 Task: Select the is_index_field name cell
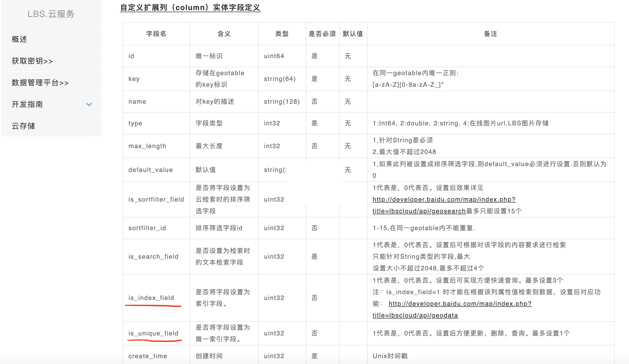pos(157,298)
